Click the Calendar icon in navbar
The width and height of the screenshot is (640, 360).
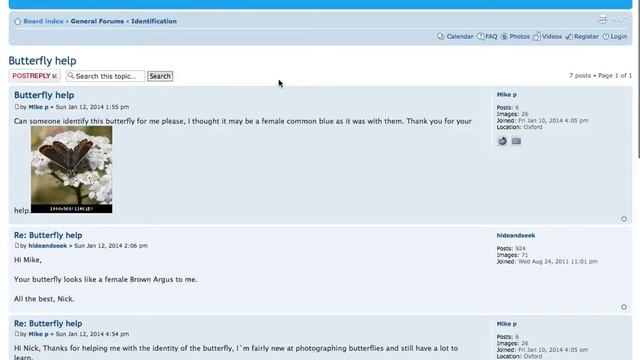tap(440, 37)
